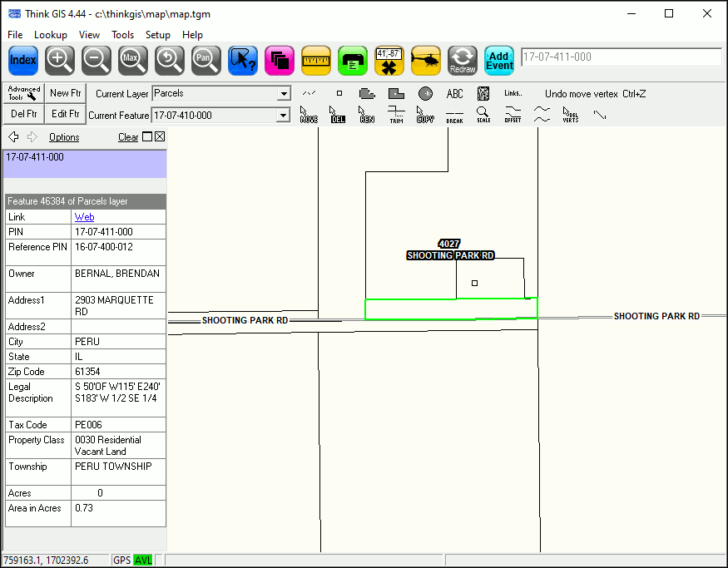Expand the Current Feature dropdown
Viewport: 728px width, 568px height.
(x=284, y=116)
